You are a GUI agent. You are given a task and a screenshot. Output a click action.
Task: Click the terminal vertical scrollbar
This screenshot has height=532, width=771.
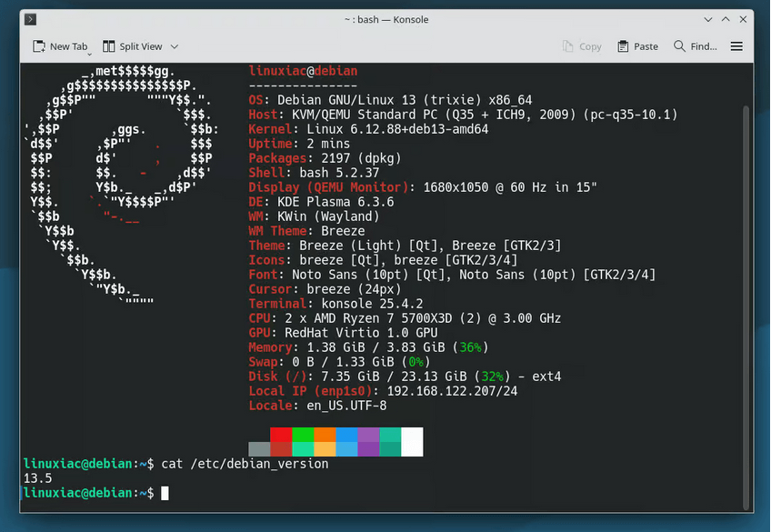click(746, 308)
